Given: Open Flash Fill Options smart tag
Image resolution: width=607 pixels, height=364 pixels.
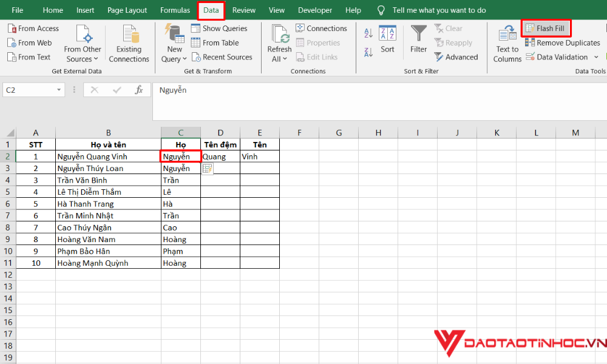Looking at the screenshot, I should click(207, 168).
